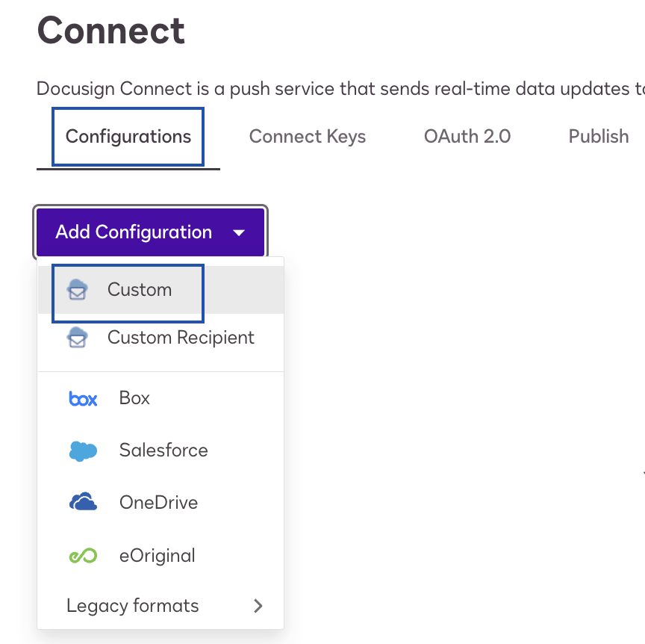The width and height of the screenshot is (645, 644).
Task: Click the Add Configuration button
Action: tap(151, 232)
